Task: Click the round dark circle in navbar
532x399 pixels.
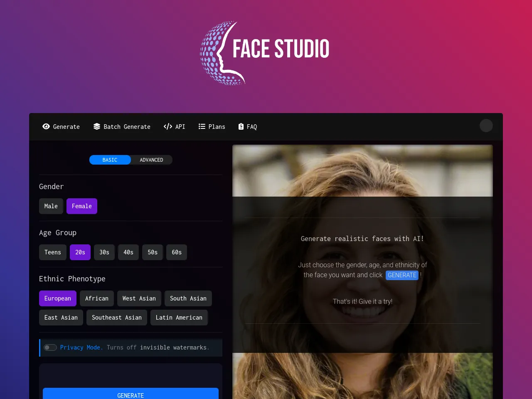Action: coord(486,126)
